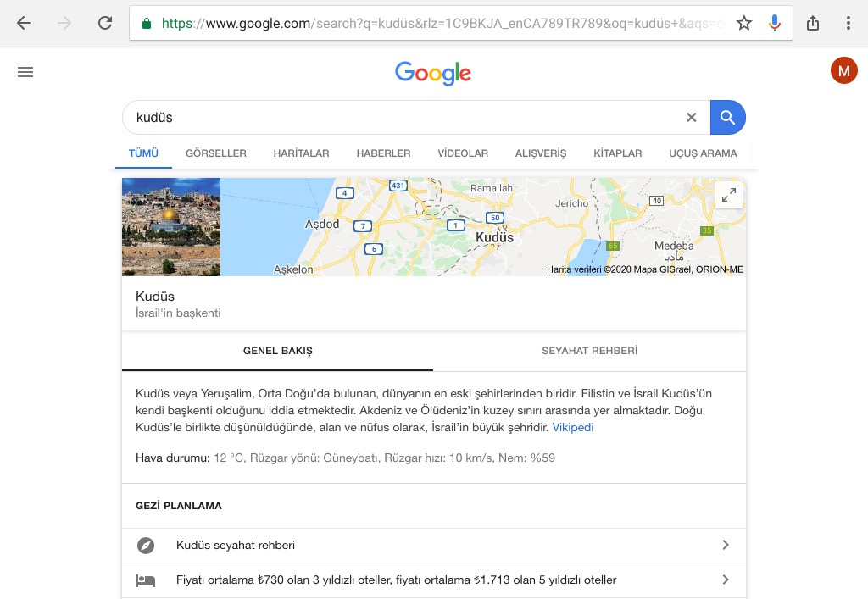The image size is (868, 599).
Task: Open the share icon in the toolbar
Action: [x=813, y=23]
